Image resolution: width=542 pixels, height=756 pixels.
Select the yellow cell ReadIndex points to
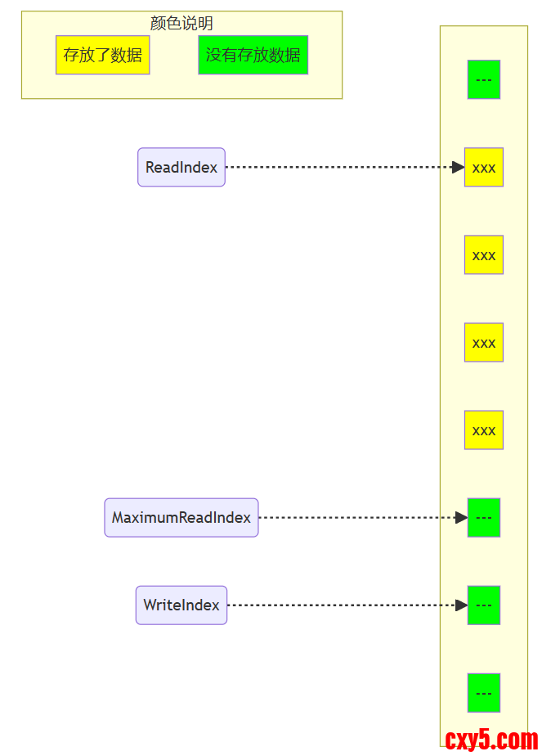pyautogui.click(x=483, y=167)
